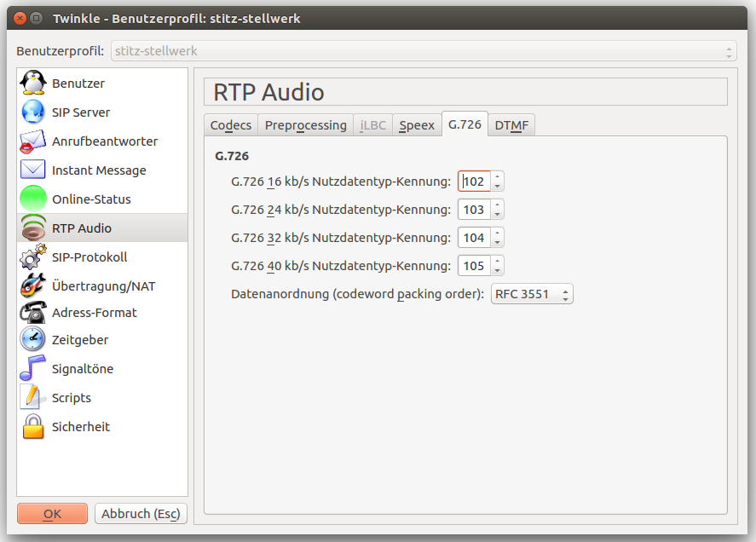Select the G.726 tab
The height and width of the screenshot is (542, 756).
465,124
